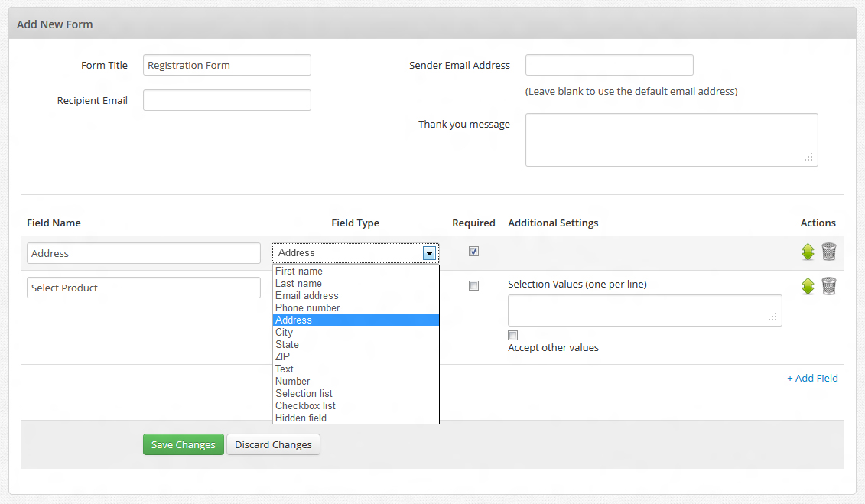Click the Selection Values textarea
865x504 pixels.
pos(645,311)
